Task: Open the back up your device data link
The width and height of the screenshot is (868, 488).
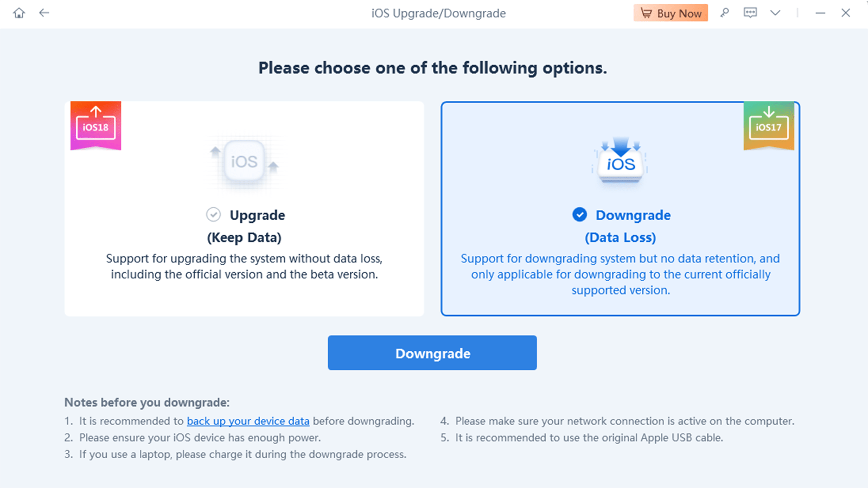Action: 248,421
